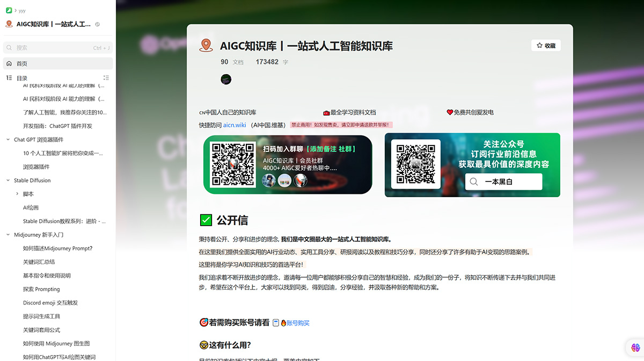Click the home icon beside 首页
644x361 pixels.
tap(9, 63)
